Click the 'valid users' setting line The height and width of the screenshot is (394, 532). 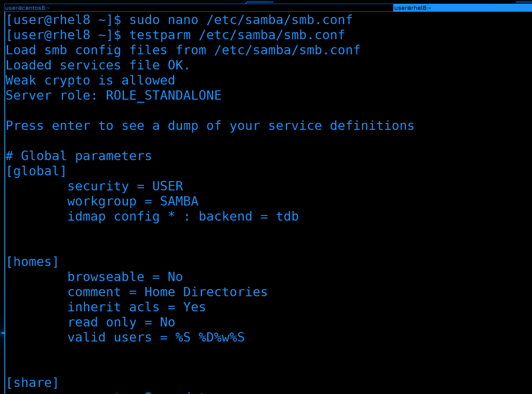point(156,337)
